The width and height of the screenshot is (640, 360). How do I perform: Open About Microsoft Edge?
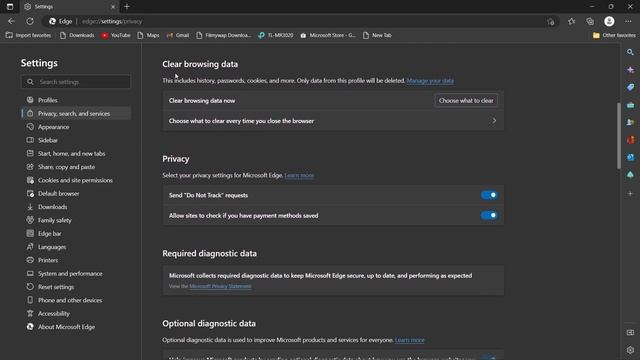tap(76, 327)
